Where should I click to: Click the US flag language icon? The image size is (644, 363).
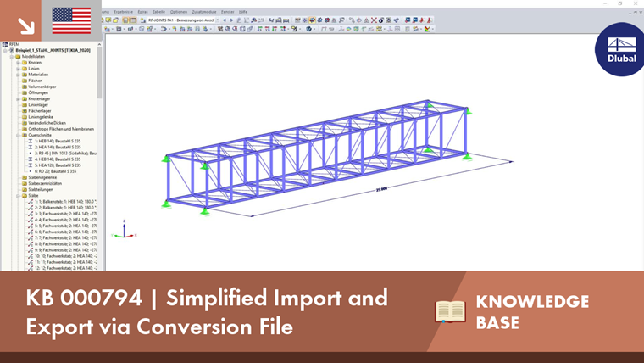tap(71, 20)
